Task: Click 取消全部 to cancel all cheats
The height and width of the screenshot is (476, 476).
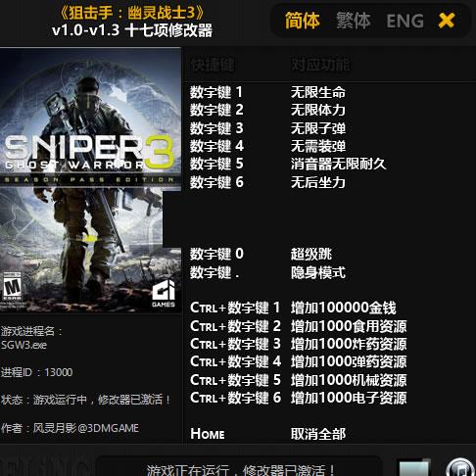Action: point(318,434)
